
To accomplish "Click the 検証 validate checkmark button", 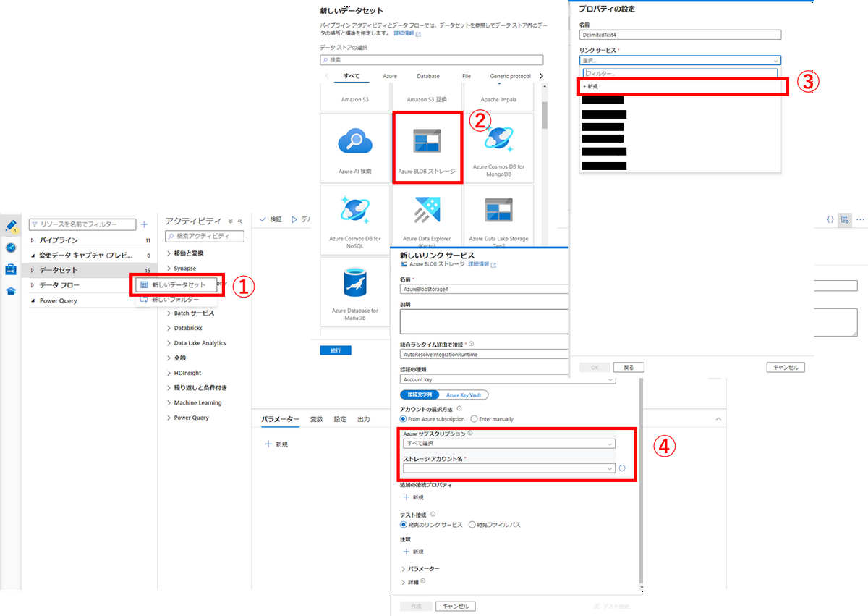I will point(271,219).
